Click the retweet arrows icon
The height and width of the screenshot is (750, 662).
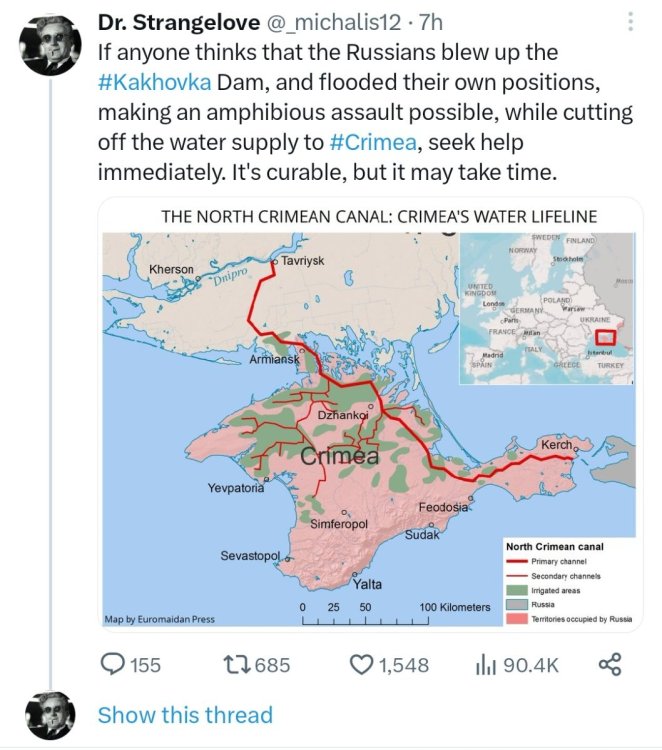237,664
